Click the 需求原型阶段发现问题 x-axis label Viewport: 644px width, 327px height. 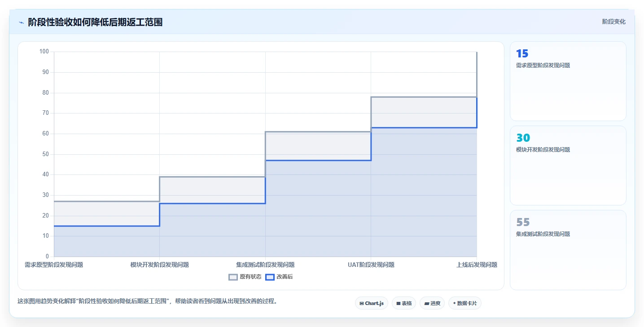tap(54, 265)
